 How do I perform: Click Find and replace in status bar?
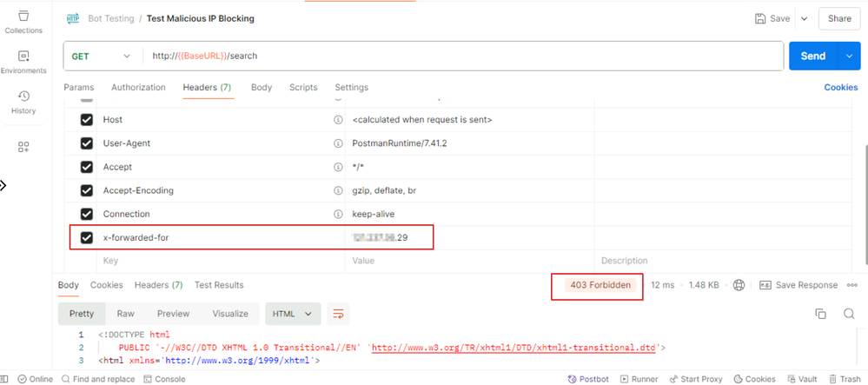click(98, 379)
